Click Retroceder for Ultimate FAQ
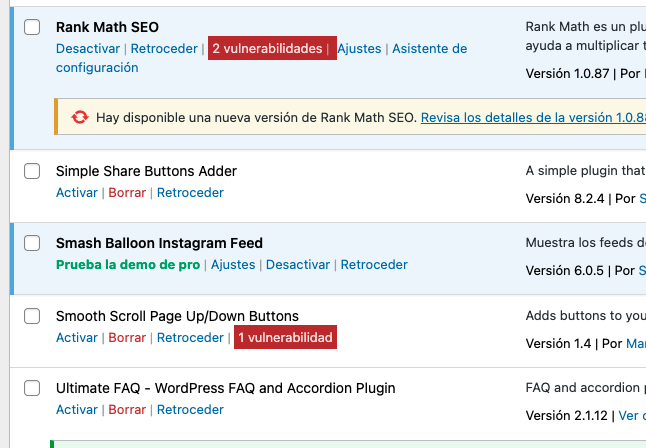 point(190,410)
